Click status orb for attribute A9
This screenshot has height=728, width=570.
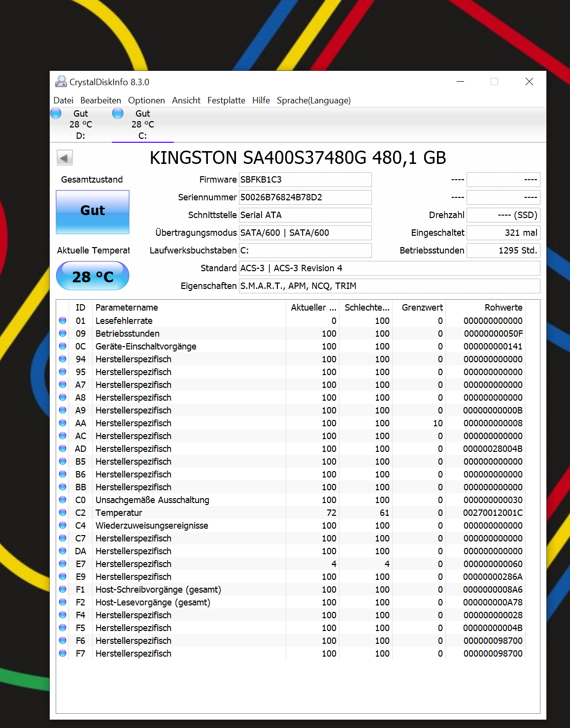click(63, 410)
